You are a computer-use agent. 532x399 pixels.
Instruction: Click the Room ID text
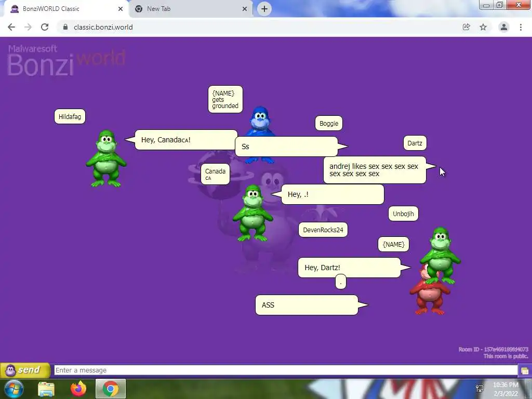(494, 349)
